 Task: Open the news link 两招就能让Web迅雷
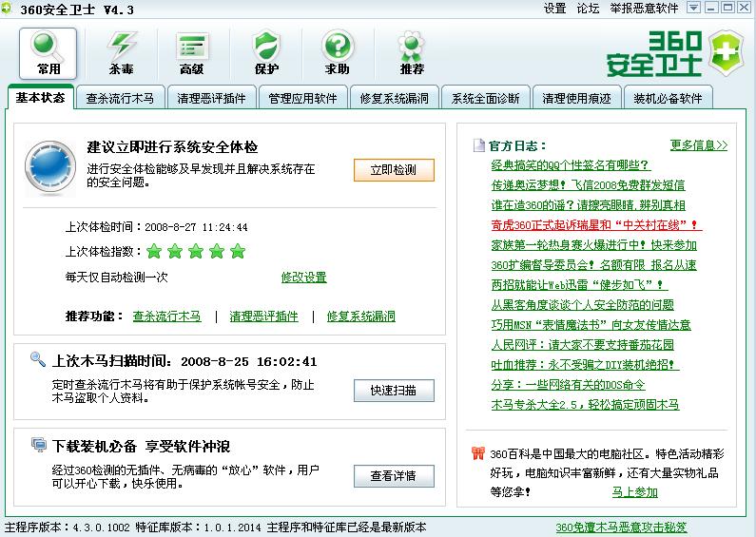[x=579, y=285]
